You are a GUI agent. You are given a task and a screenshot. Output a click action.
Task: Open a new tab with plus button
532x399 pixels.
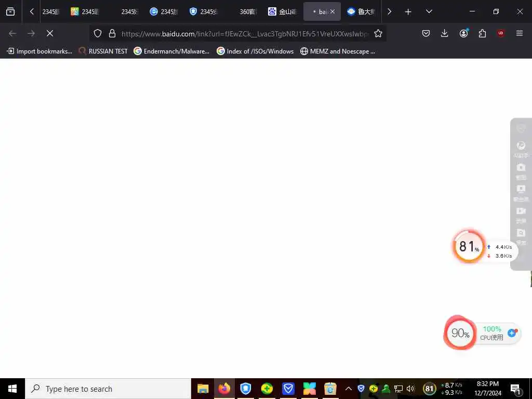click(x=408, y=12)
